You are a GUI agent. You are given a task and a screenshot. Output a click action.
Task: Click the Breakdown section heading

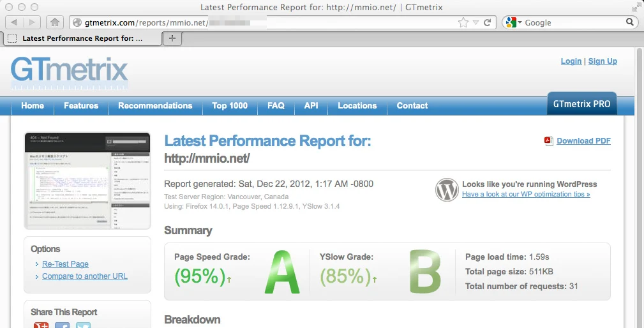(192, 319)
